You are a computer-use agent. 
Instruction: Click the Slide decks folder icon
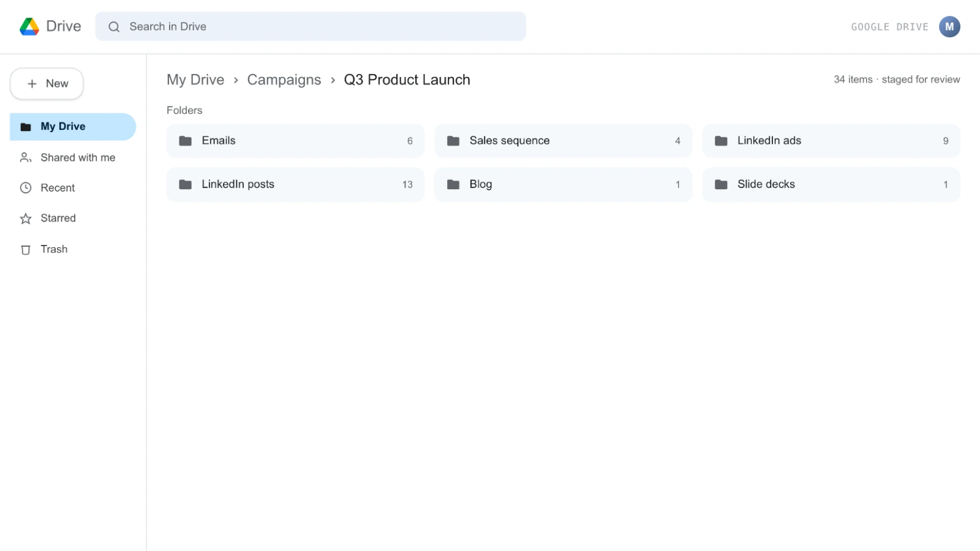tap(722, 184)
